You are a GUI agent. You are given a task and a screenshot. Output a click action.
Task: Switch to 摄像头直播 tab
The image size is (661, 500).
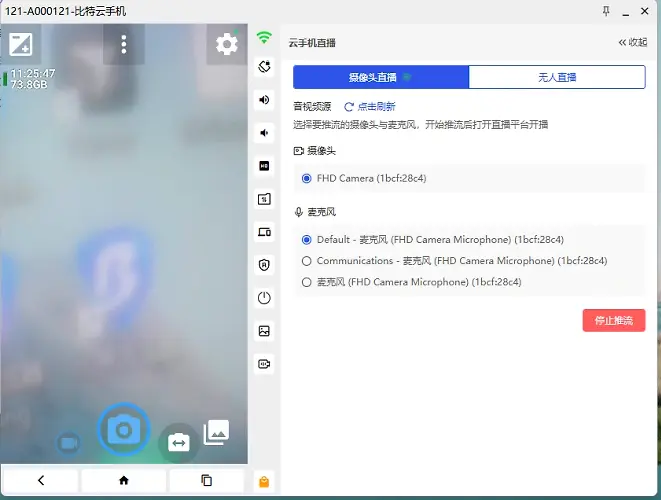(381, 77)
